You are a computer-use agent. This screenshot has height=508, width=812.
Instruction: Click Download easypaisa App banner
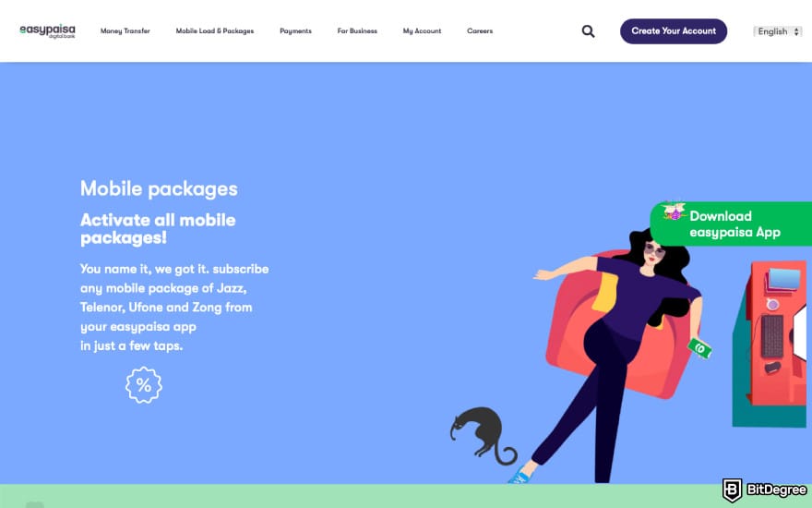coord(731,224)
